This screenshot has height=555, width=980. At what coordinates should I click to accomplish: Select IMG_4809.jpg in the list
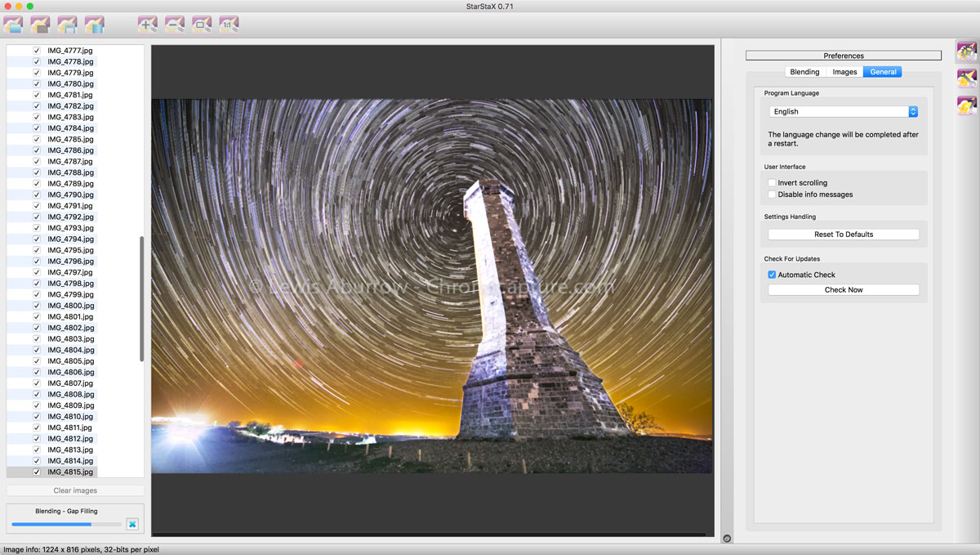pyautogui.click(x=70, y=405)
